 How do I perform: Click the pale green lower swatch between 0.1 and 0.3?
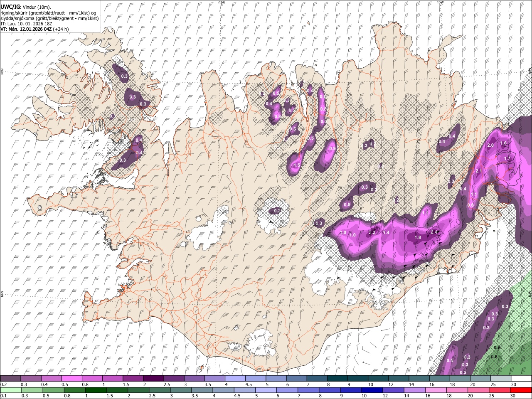pyautogui.click(x=10, y=390)
